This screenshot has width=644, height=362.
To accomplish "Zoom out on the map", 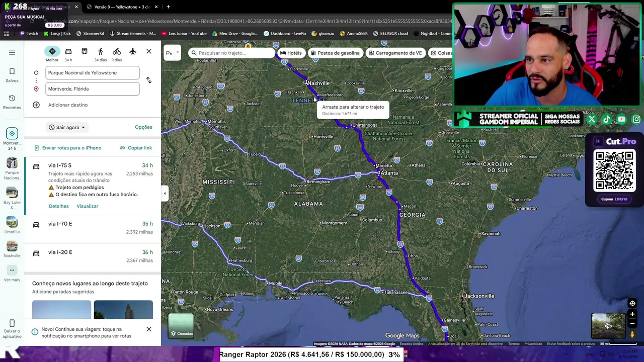I will (x=632, y=324).
